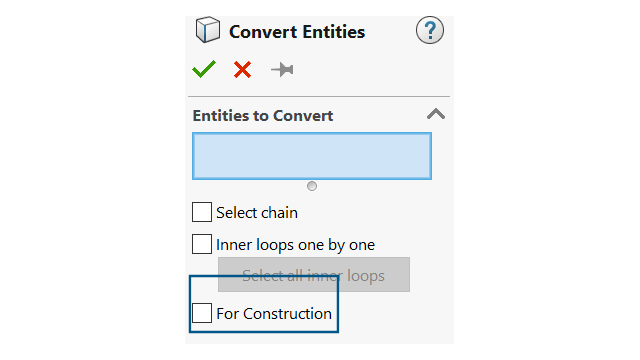
Task: Click the empty panel area right of Select chain
Action: coord(373,212)
